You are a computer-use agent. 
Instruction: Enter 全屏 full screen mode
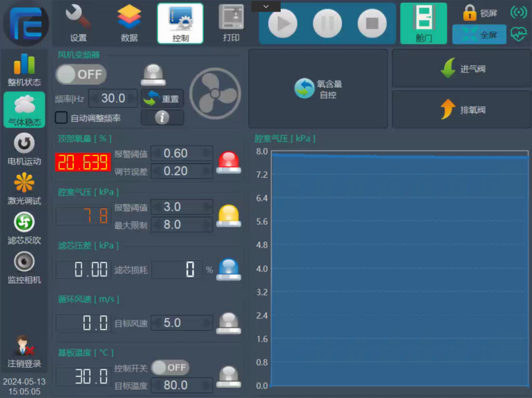479,35
